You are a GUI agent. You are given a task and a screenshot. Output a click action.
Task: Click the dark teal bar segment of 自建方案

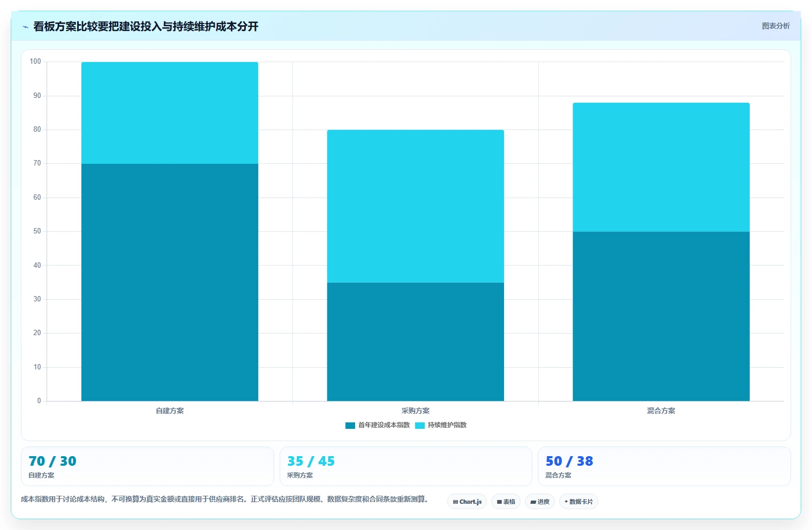pos(170,282)
